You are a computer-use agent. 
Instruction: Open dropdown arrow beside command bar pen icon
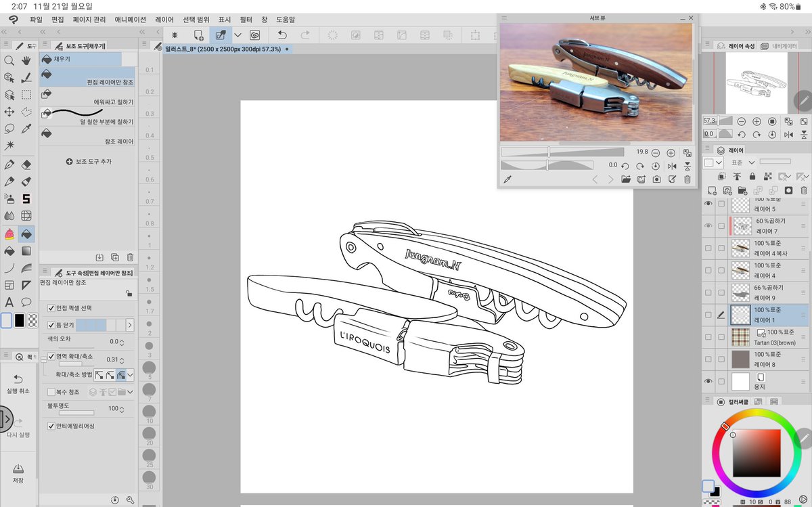238,35
